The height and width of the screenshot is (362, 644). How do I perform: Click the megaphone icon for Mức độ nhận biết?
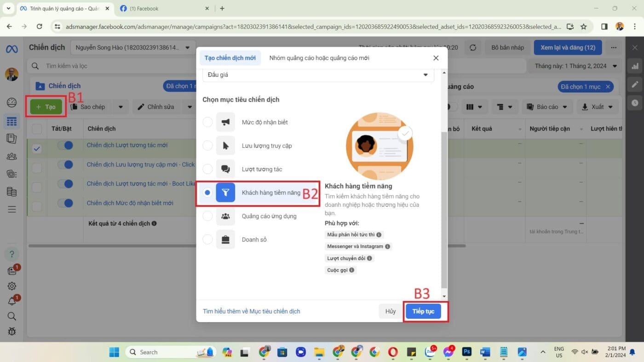click(225, 122)
